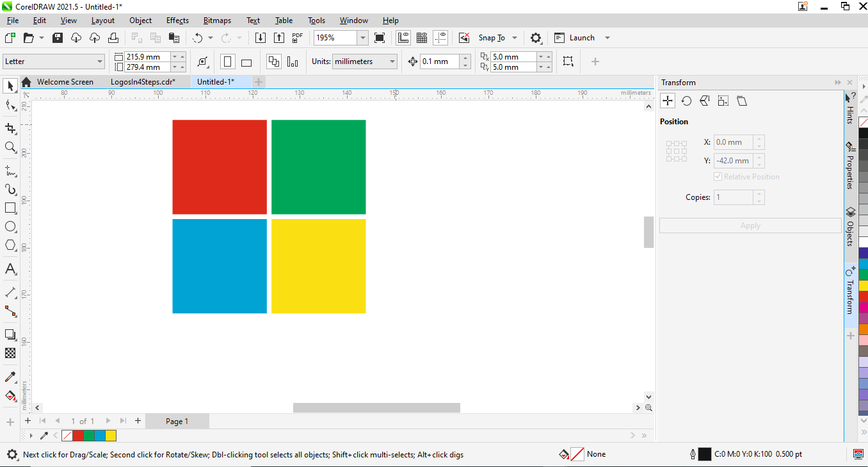Open the zoom level 195% dropdown
Screen dimensions: 868x467
[363, 38]
